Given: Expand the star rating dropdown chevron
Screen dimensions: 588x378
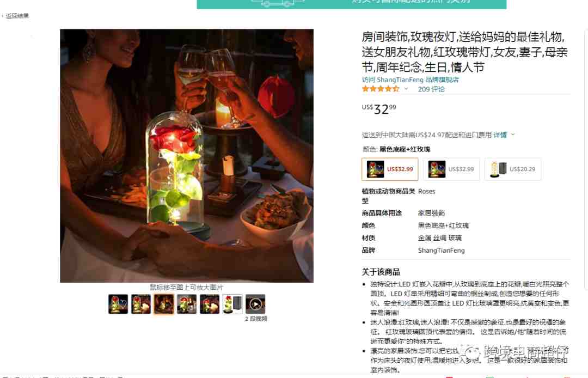Looking at the screenshot, I should pos(406,89).
